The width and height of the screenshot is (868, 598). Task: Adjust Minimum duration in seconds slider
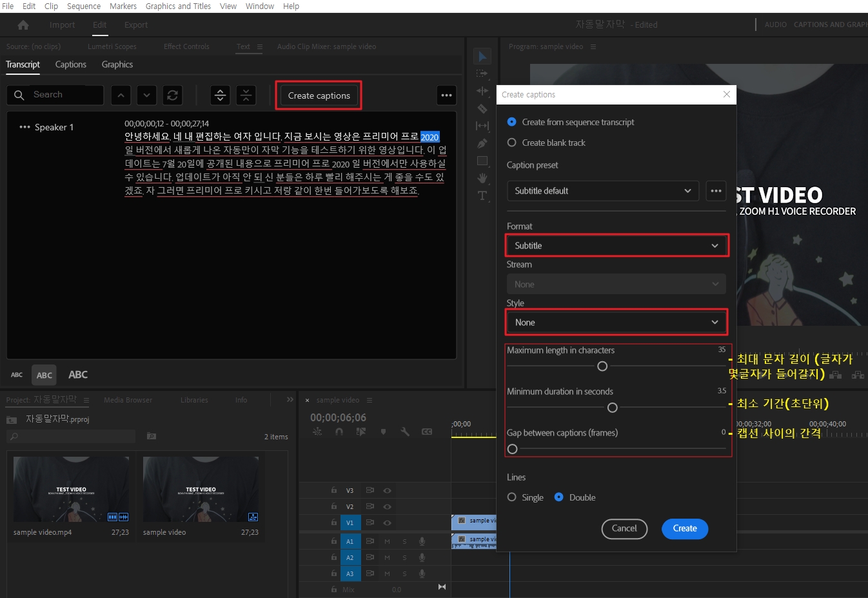[x=613, y=408]
